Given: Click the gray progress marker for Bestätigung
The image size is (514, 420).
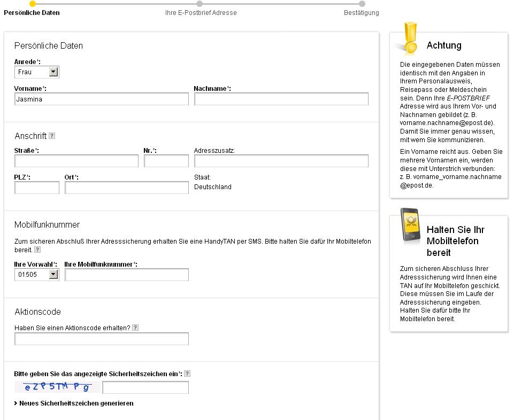Looking at the screenshot, I should point(362,4).
